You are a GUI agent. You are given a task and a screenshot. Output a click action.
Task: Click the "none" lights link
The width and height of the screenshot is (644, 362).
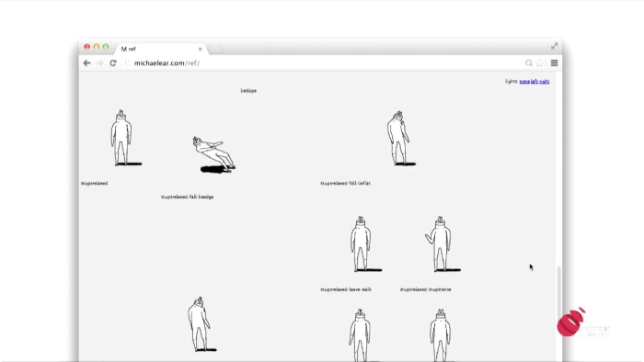(x=524, y=82)
